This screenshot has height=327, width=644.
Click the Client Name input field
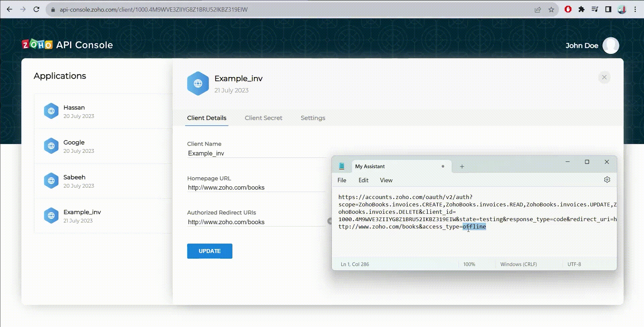coord(255,153)
